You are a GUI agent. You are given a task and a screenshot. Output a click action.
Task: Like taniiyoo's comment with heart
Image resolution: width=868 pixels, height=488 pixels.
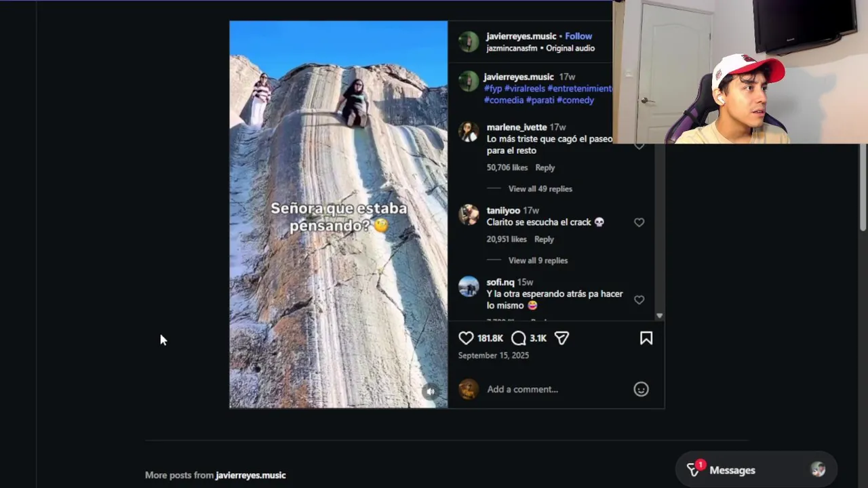tap(639, 222)
